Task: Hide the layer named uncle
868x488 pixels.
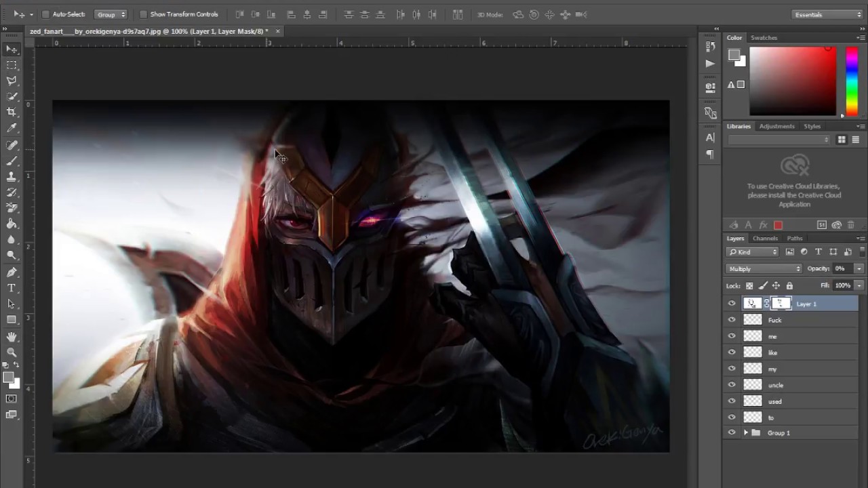Action: coord(732,385)
